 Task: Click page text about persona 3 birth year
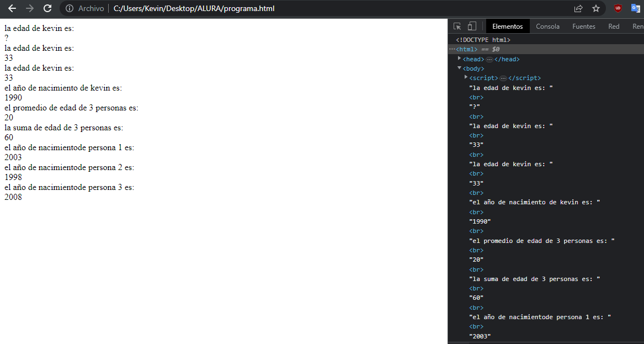pos(70,187)
